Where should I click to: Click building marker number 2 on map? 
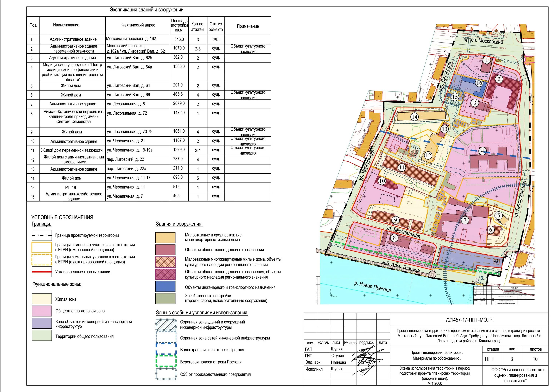tap(499, 79)
